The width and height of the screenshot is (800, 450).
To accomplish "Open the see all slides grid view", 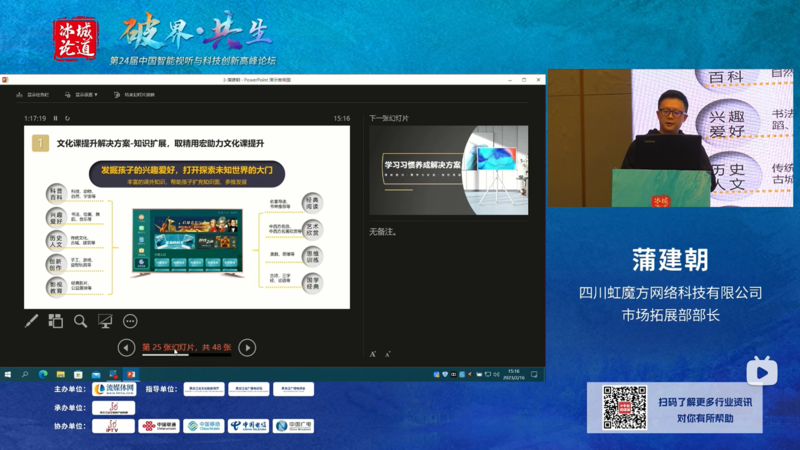I will pos(56,321).
